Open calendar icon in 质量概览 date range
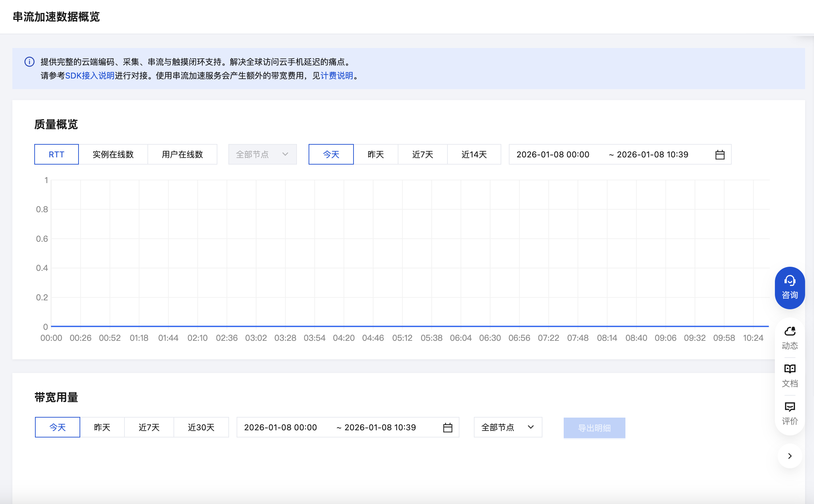The height and width of the screenshot is (504, 814). (x=720, y=155)
